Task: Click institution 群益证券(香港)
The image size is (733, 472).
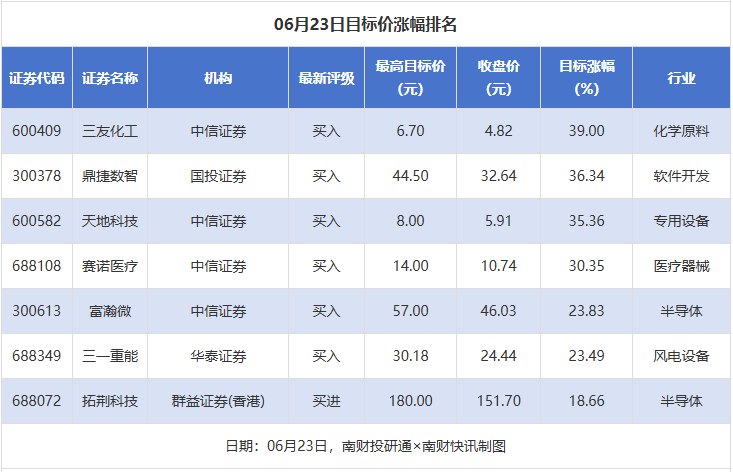Action: pos(218,400)
